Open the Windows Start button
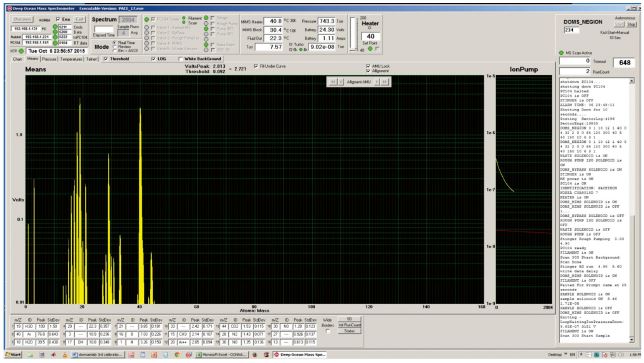Image resolution: width=644 pixels, height=363 pixels. click(13, 355)
